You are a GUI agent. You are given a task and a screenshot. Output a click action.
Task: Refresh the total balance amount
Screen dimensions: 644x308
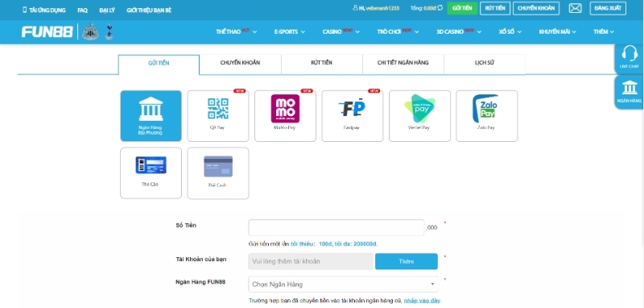(x=440, y=8)
